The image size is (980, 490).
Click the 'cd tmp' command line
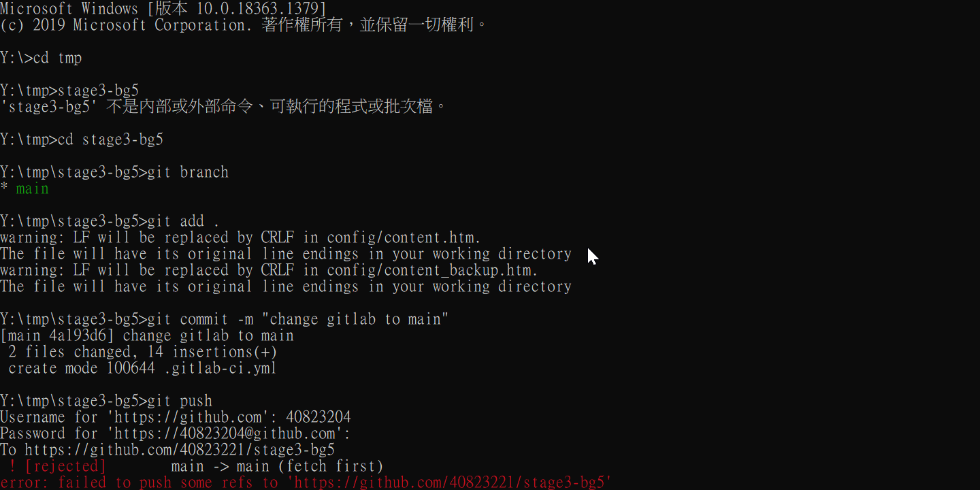(x=41, y=58)
